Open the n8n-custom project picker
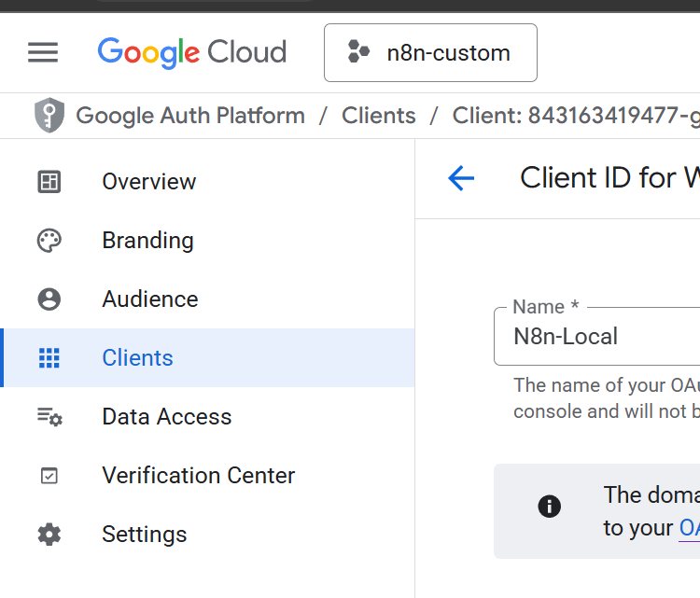700x598 pixels. (430, 52)
